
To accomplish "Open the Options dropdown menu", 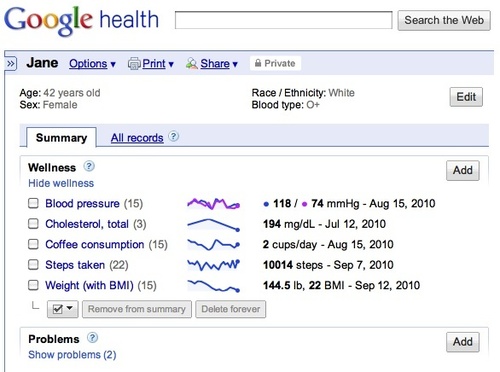I will click(x=92, y=63).
